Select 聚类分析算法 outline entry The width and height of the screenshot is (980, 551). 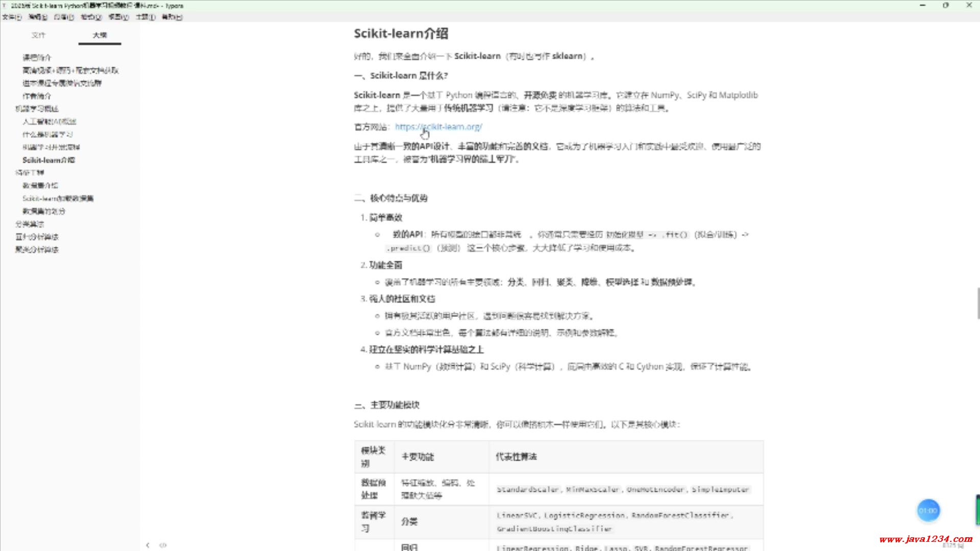pyautogui.click(x=37, y=249)
